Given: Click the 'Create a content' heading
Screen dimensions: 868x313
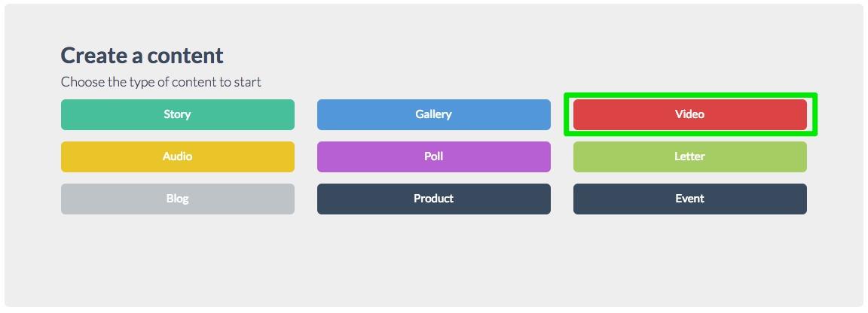Looking at the screenshot, I should tap(142, 55).
